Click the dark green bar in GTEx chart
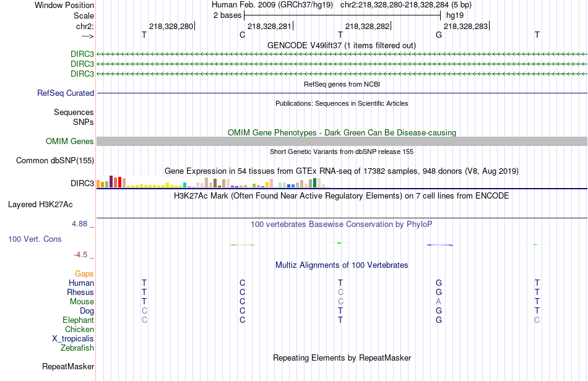Viewport: 588px width, 381px height. click(314, 183)
